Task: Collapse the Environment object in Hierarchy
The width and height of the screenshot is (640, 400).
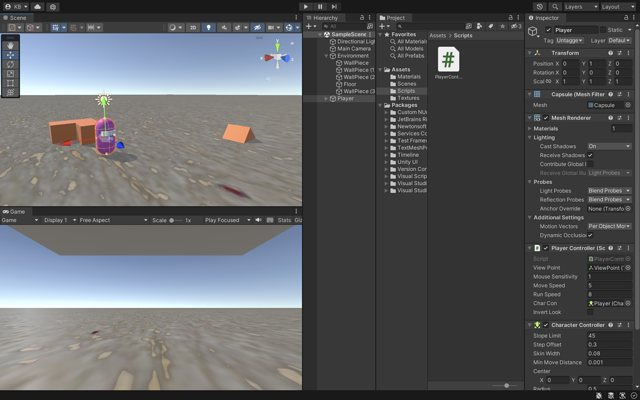Action: click(326, 56)
